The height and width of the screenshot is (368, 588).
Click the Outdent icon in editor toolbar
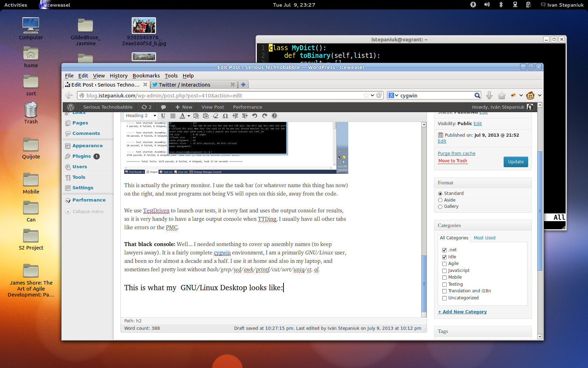coord(235,116)
